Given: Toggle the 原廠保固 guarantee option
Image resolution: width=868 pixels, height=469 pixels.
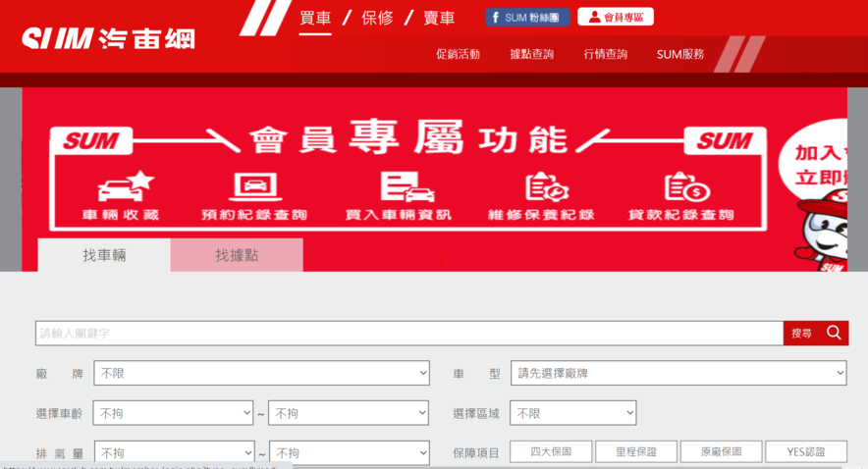Looking at the screenshot, I should [722, 452].
